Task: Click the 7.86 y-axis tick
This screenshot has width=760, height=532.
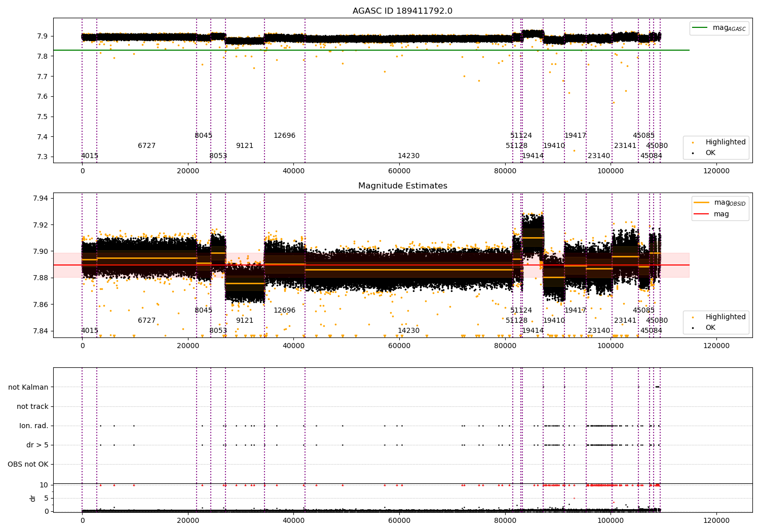Action: click(x=41, y=305)
